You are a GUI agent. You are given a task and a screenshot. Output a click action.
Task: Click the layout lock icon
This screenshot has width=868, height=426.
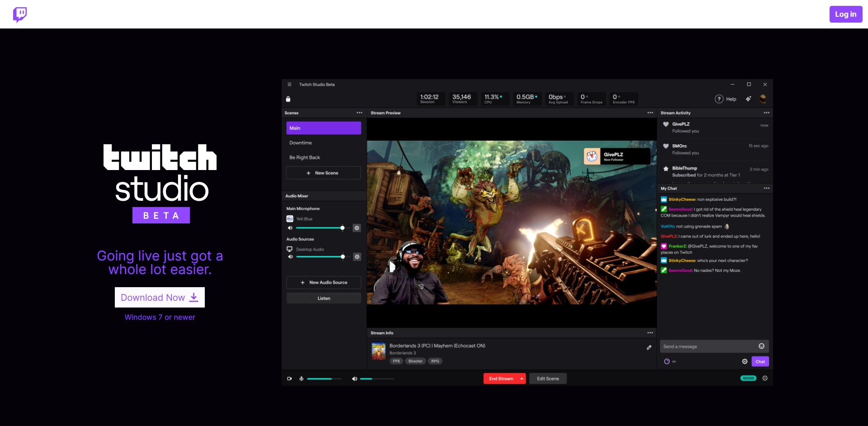click(288, 99)
